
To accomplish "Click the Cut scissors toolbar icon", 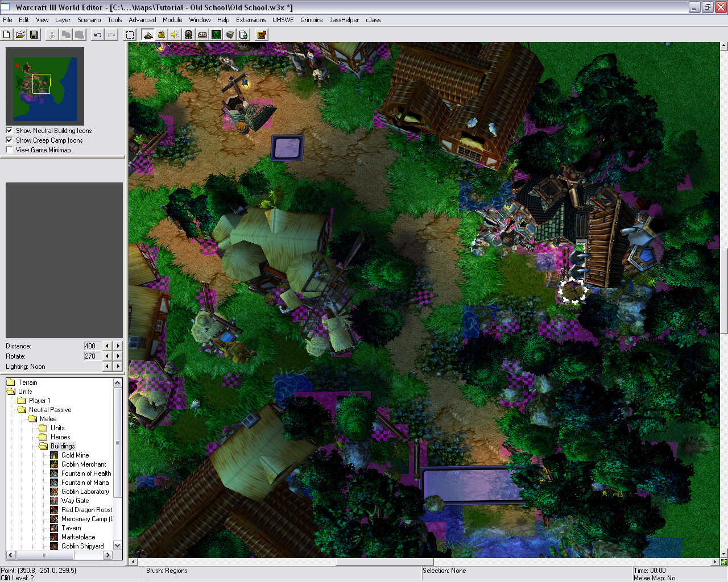I will 52,35.
